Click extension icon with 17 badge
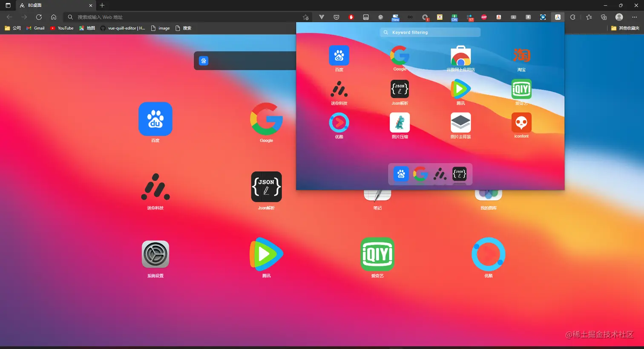Image resolution: width=644 pixels, height=349 pixels. 469,17
